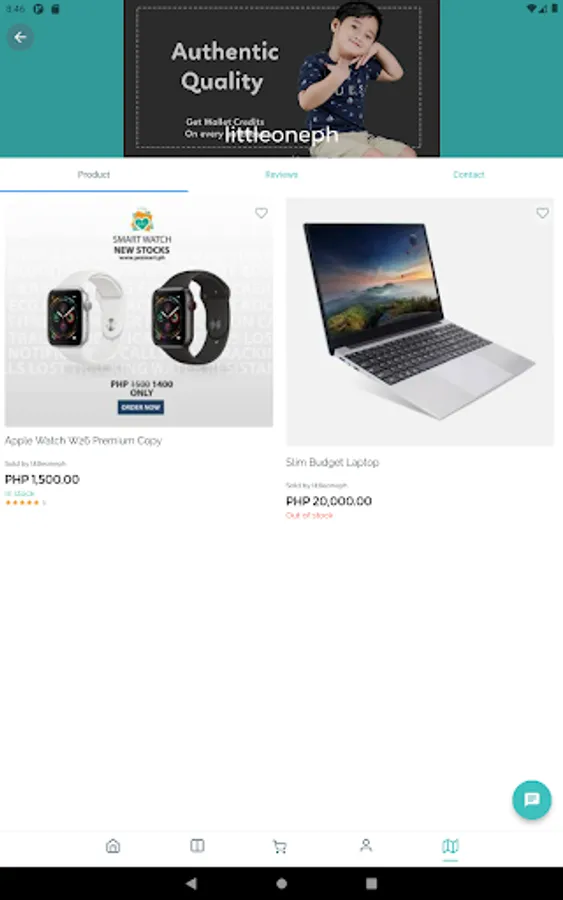This screenshot has width=563, height=900.
Task: Favorite the Slim Budget Laptop heart
Action: [x=542, y=213]
